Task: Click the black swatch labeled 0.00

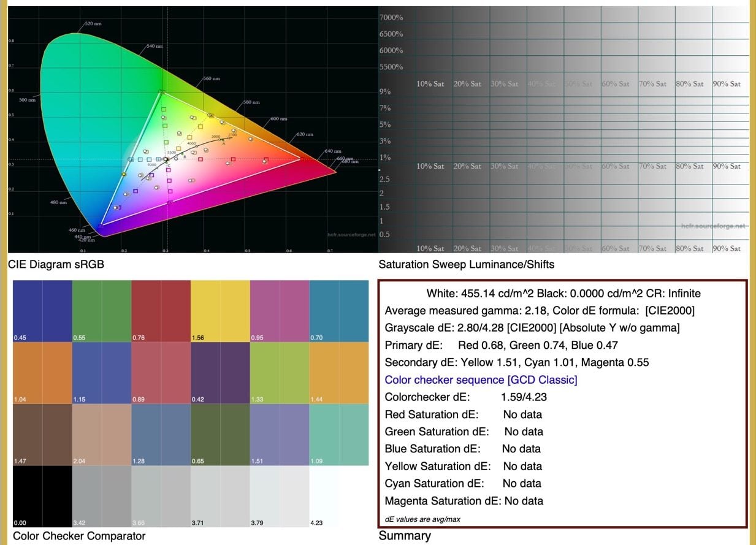Action: [42, 495]
